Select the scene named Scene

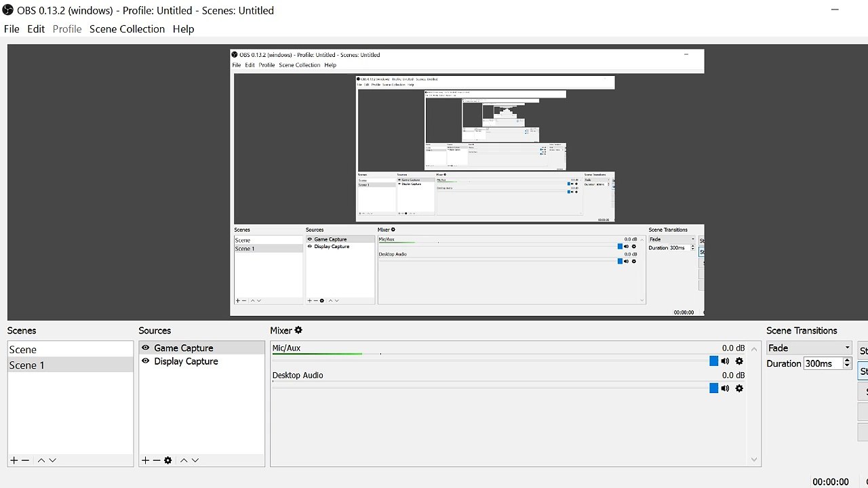coord(71,350)
